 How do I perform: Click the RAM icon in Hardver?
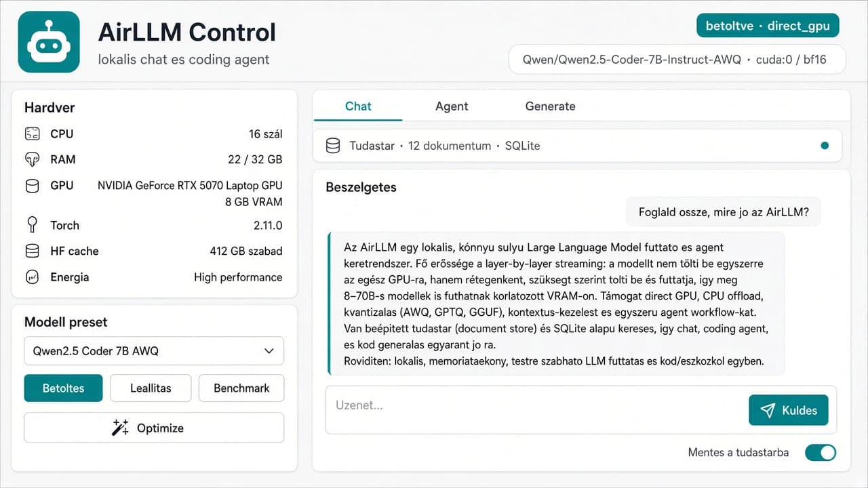[32, 160]
